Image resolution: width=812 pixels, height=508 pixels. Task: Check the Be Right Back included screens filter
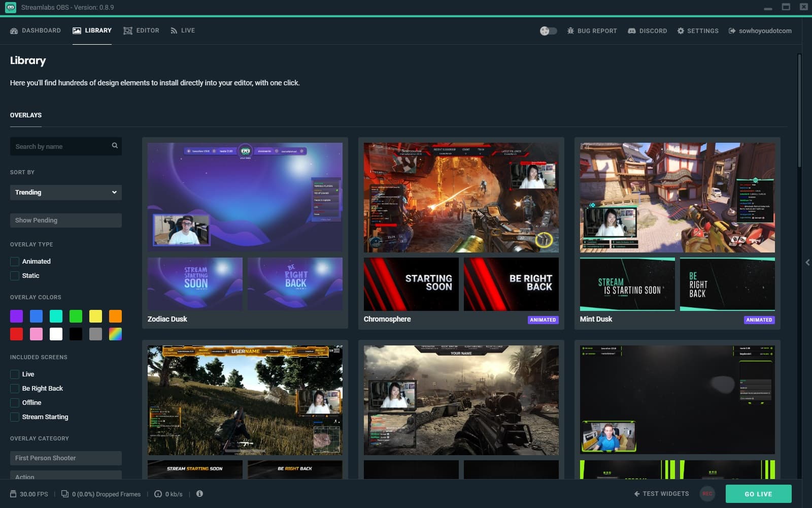(14, 388)
